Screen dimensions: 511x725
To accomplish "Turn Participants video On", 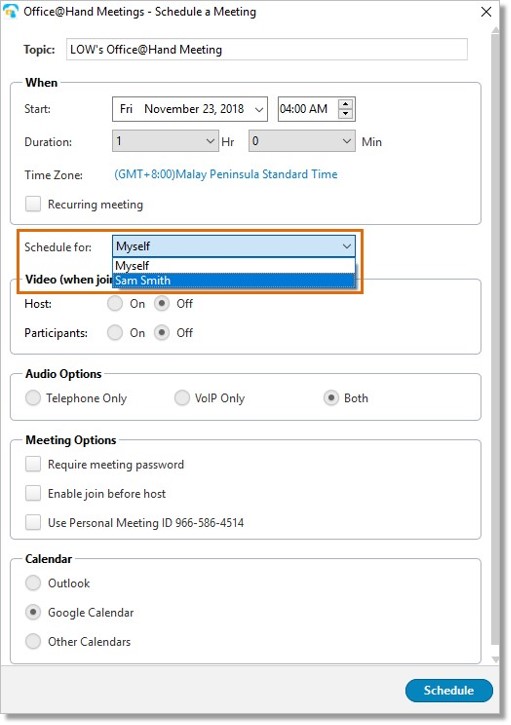I will click(x=115, y=333).
